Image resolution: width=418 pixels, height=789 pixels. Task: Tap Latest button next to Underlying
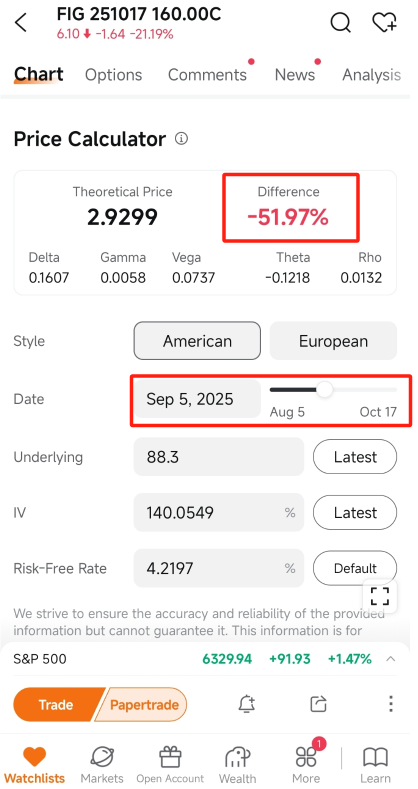click(x=355, y=457)
